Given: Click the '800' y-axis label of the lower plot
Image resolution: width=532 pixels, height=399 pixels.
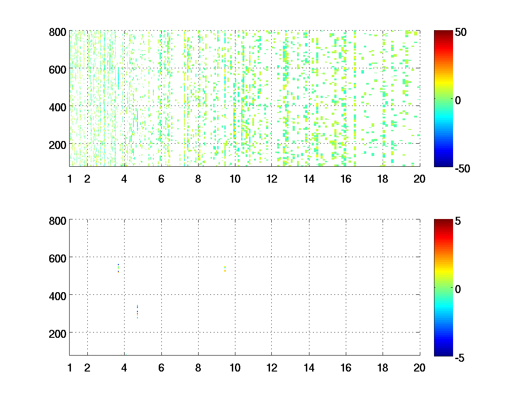Looking at the screenshot, I should pos(58,221).
